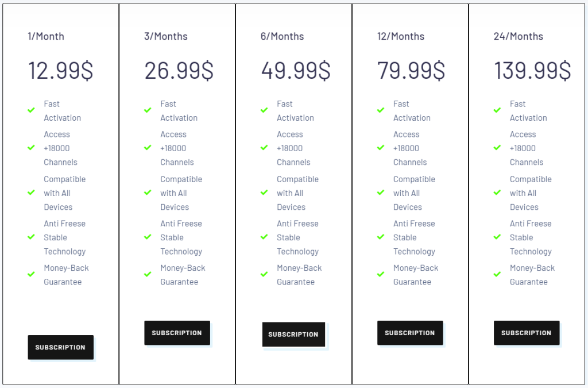Click Fast Activation checkmark in 1/Month plan

(x=32, y=110)
